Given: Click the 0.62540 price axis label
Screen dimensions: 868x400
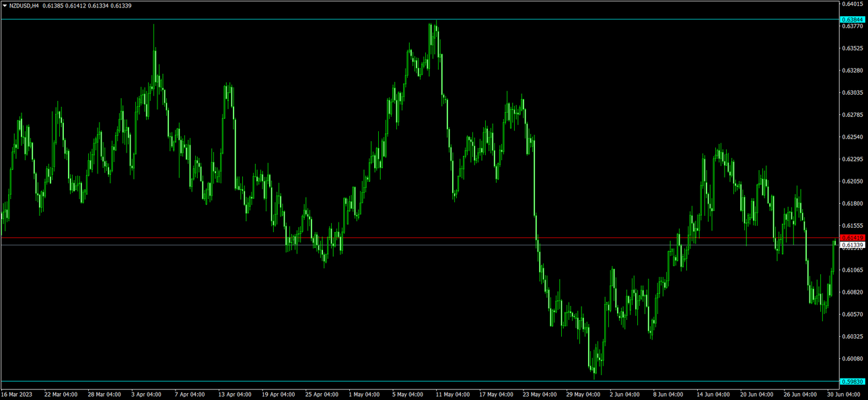Looking at the screenshot, I should pos(853,137).
